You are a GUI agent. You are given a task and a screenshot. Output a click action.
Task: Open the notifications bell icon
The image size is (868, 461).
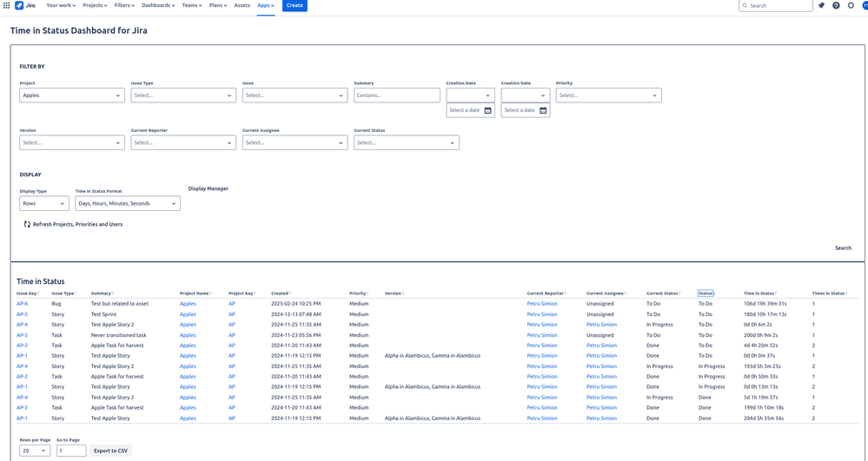pyautogui.click(x=821, y=5)
